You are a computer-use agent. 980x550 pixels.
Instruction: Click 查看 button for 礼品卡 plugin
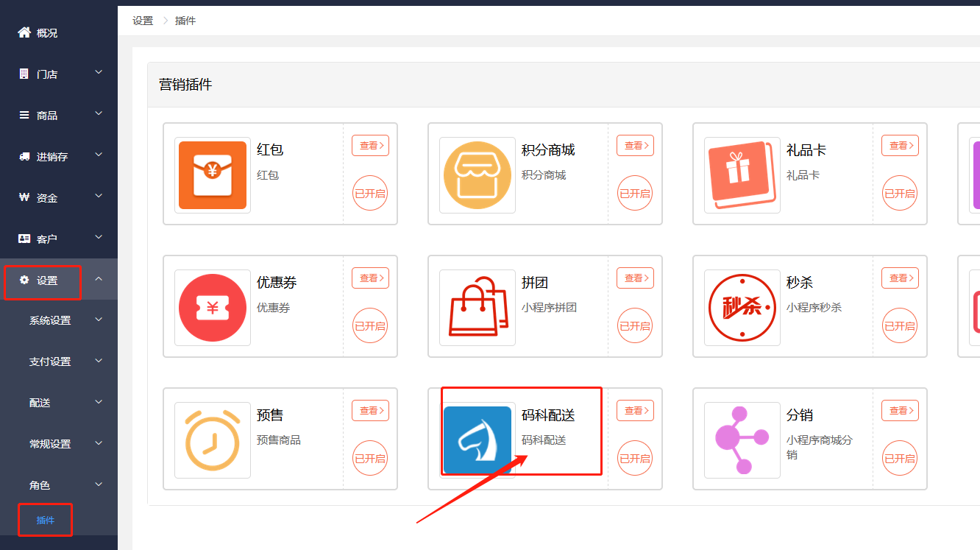tap(900, 146)
